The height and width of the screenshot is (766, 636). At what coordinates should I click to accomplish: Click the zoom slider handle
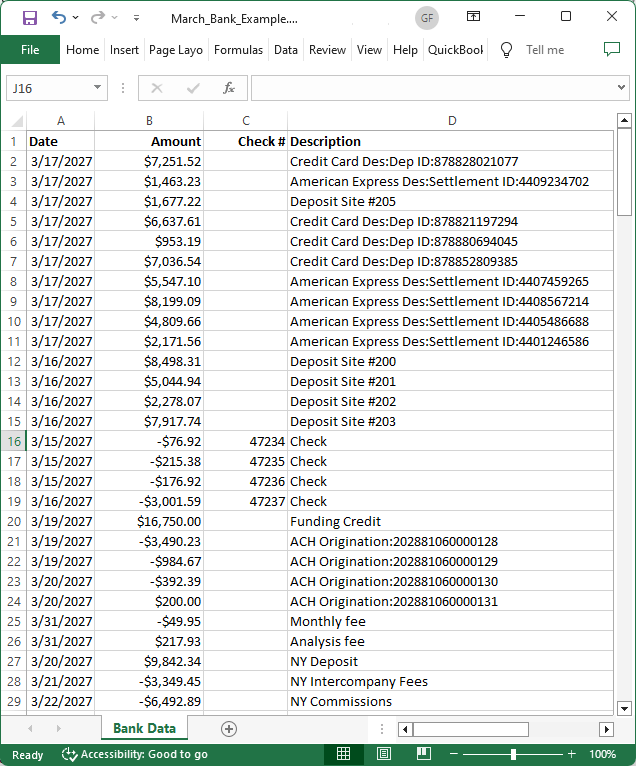pyautogui.click(x=513, y=754)
